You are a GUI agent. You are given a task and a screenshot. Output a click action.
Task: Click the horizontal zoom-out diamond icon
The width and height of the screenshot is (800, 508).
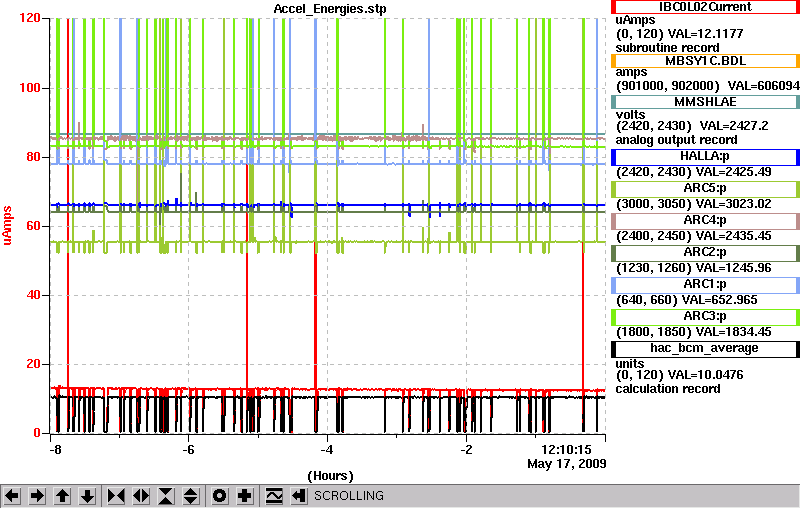tap(141, 496)
